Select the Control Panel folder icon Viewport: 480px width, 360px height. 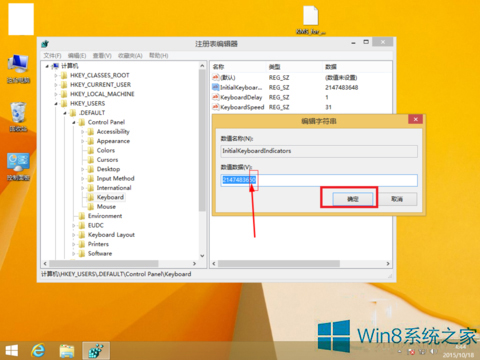click(82, 122)
